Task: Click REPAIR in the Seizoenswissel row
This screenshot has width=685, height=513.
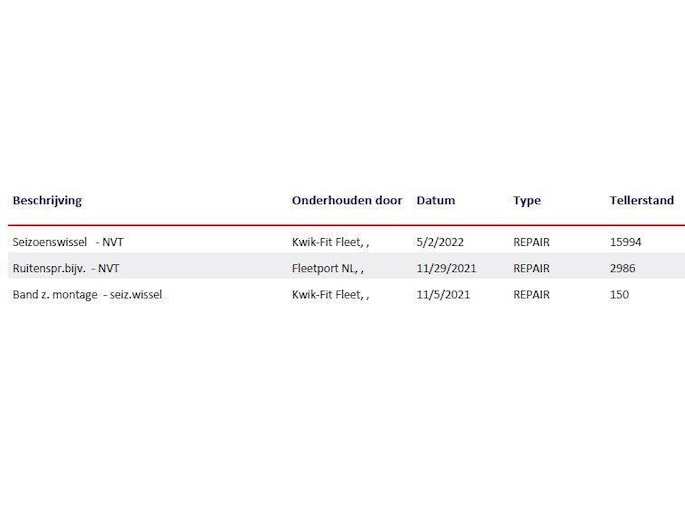Action: [x=531, y=242]
